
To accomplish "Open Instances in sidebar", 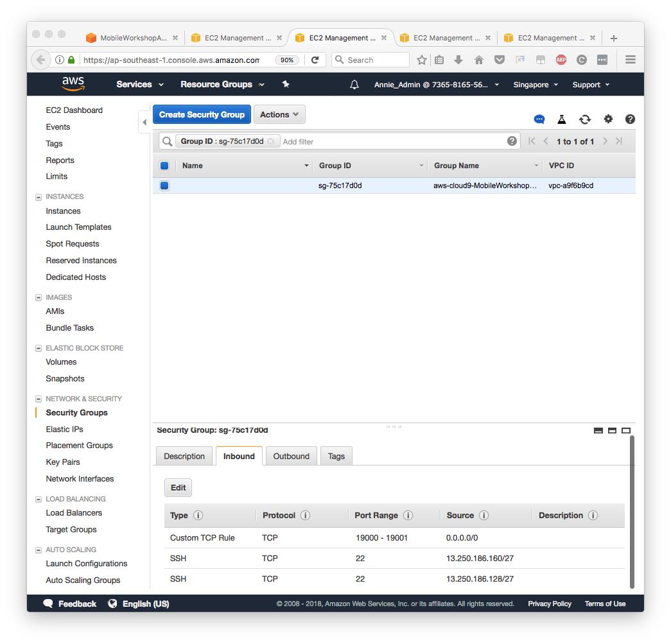I will [63, 211].
